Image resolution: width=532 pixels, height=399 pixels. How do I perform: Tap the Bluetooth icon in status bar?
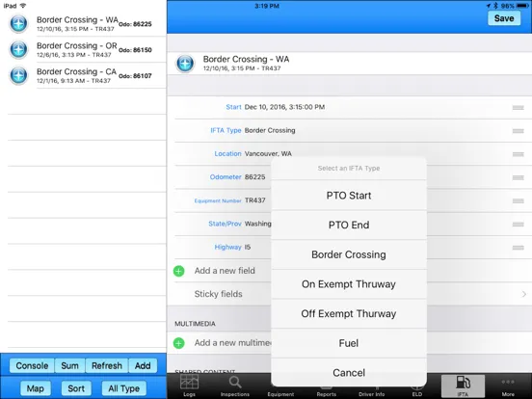coord(495,6)
